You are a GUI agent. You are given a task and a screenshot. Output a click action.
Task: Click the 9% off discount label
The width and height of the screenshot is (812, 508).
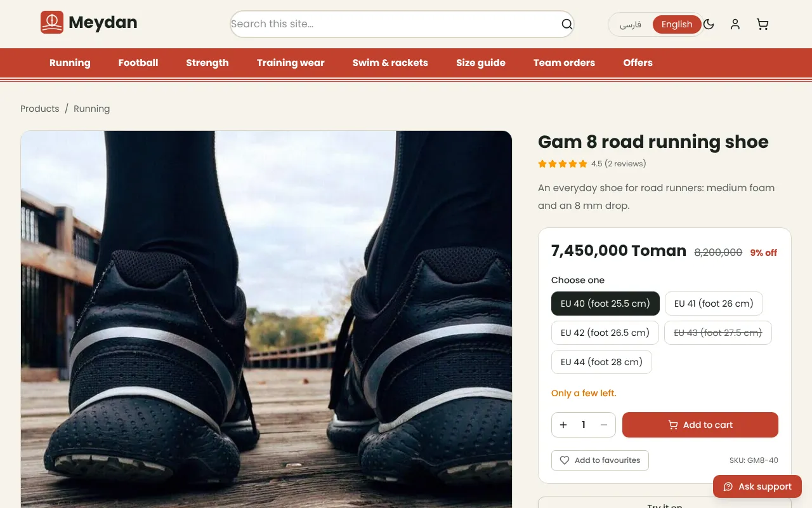coord(764,253)
